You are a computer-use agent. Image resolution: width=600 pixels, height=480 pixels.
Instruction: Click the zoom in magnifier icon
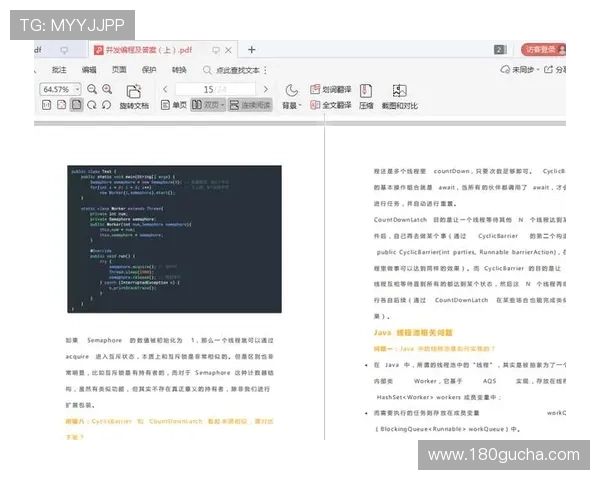[x=107, y=89]
